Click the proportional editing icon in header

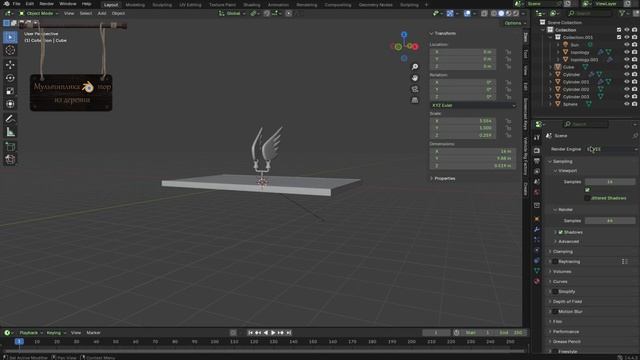[289, 13]
